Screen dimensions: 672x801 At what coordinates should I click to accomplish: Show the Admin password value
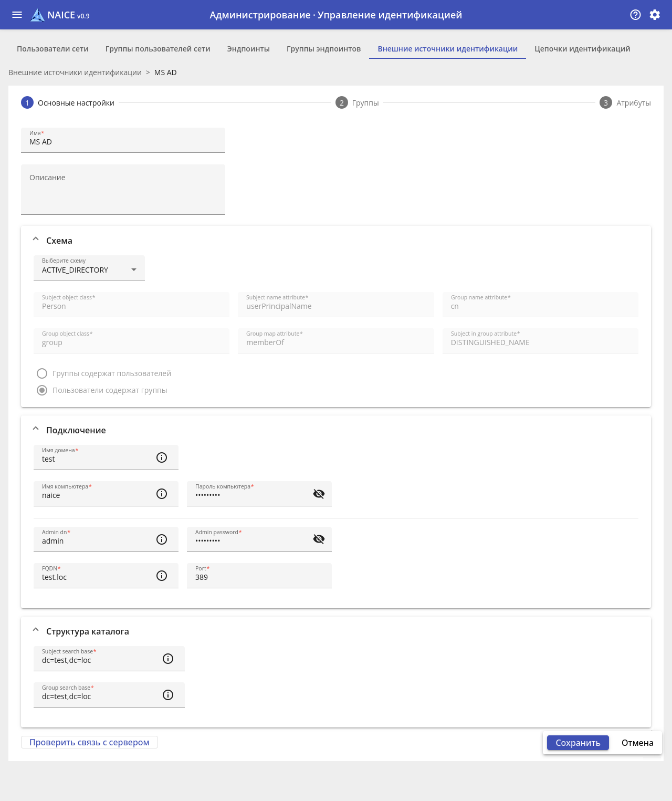(319, 539)
